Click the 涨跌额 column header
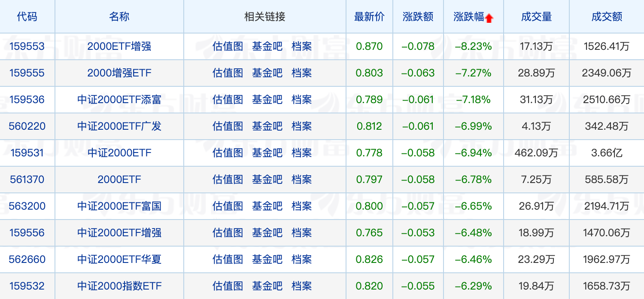 [418, 17]
